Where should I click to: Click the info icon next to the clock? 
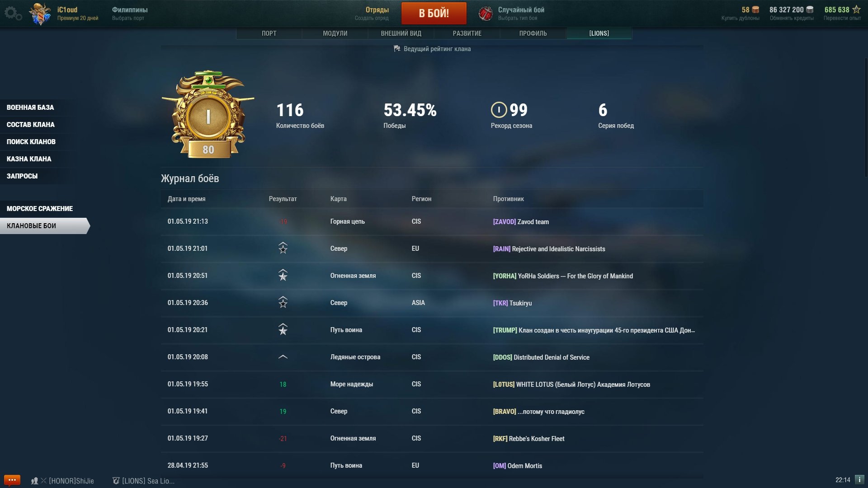[859, 480]
